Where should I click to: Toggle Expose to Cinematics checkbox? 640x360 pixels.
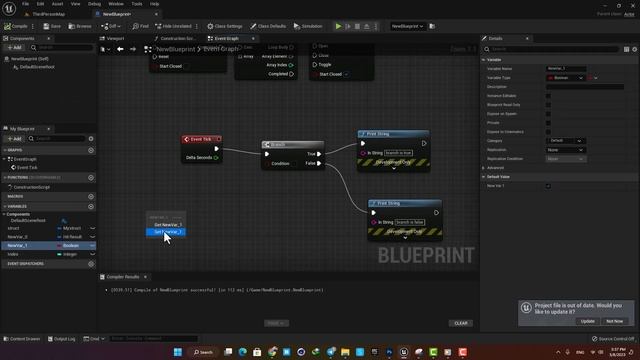548,132
